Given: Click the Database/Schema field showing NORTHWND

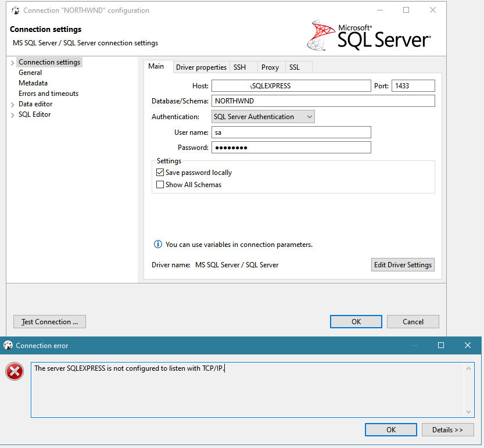Looking at the screenshot, I should [323, 101].
